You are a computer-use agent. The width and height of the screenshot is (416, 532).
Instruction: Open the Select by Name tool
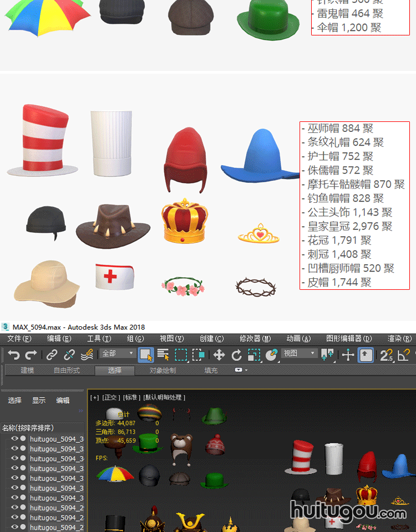pyautogui.click(x=163, y=355)
